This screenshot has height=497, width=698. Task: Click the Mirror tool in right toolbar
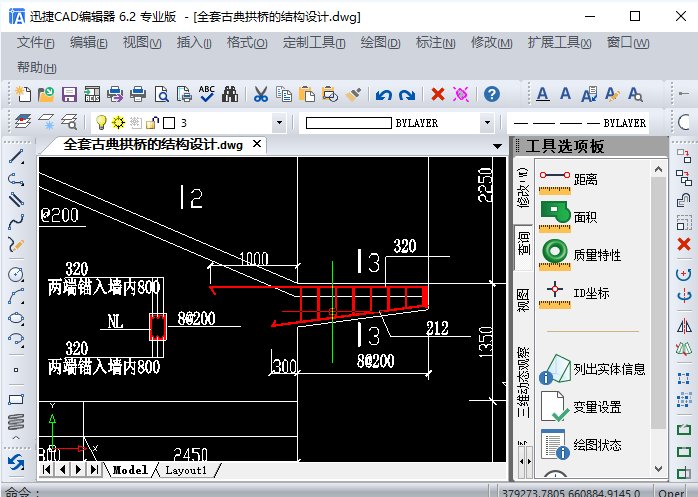pyautogui.click(x=684, y=326)
